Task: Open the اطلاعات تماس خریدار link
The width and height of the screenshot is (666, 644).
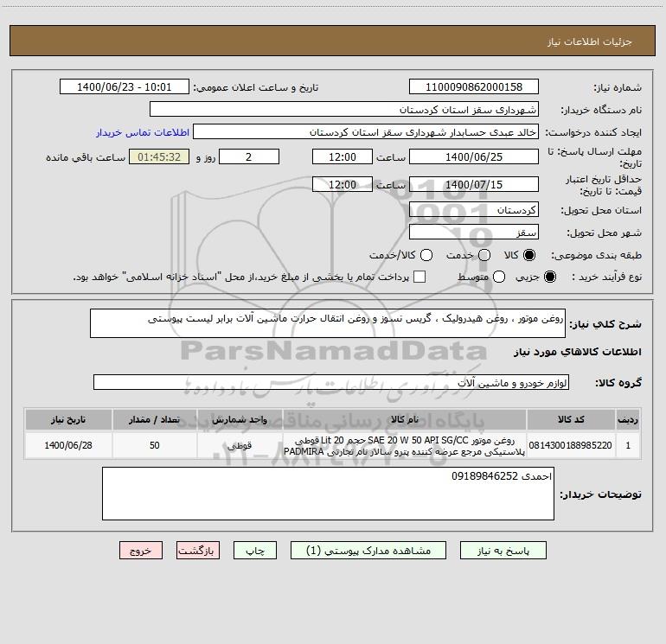Action: pyautogui.click(x=143, y=132)
